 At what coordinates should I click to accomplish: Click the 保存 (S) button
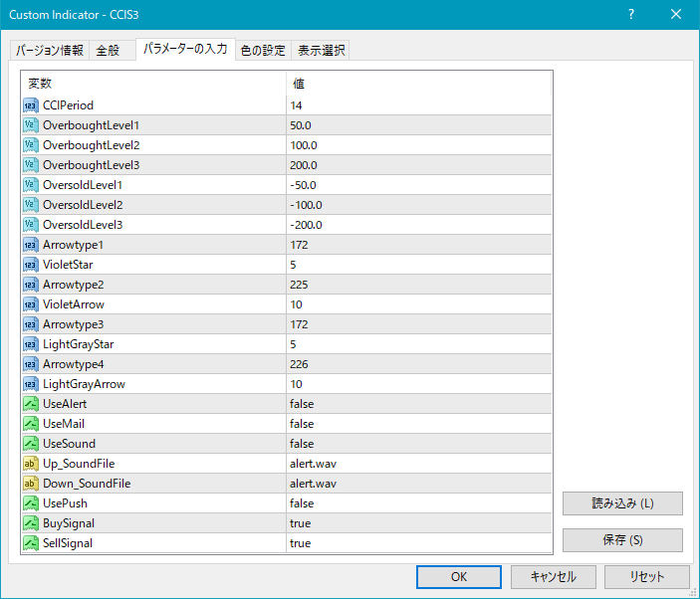(x=622, y=540)
